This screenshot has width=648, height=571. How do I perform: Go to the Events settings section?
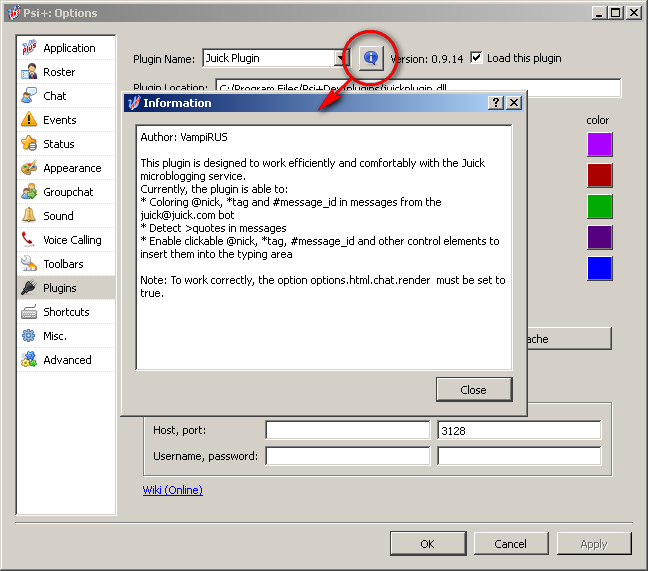click(x=59, y=120)
